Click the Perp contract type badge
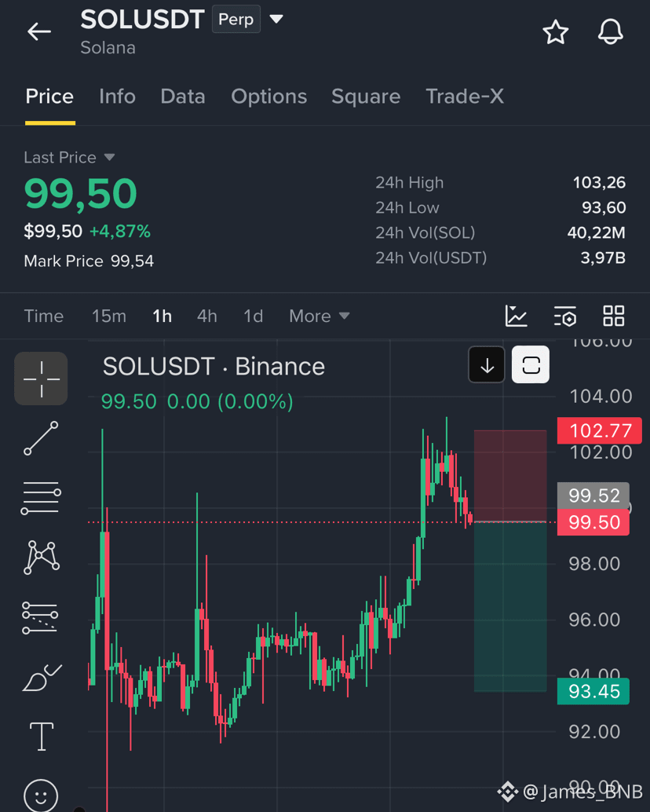 pyautogui.click(x=236, y=19)
